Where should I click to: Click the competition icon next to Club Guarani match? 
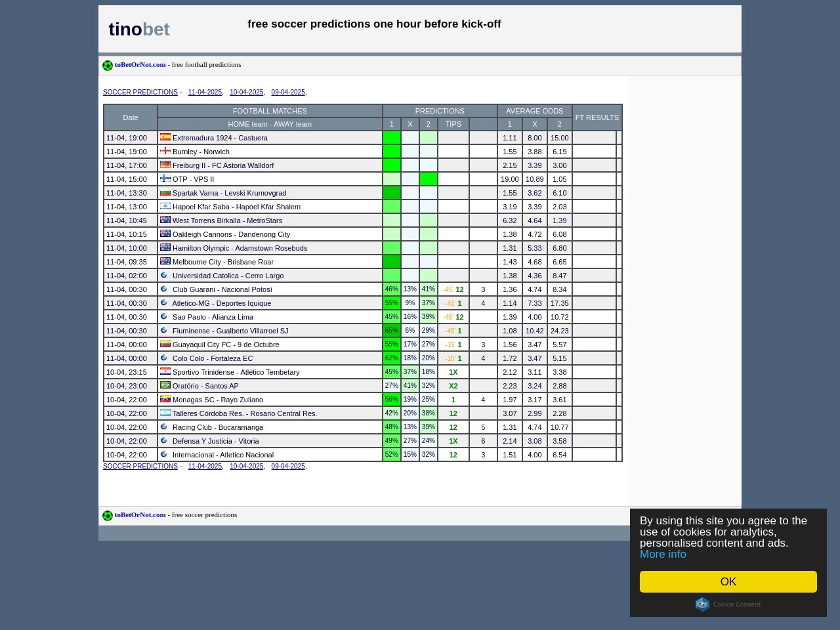164,289
